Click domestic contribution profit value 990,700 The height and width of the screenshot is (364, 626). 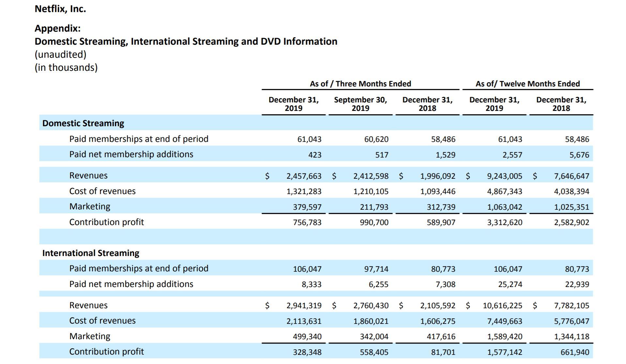click(x=374, y=222)
